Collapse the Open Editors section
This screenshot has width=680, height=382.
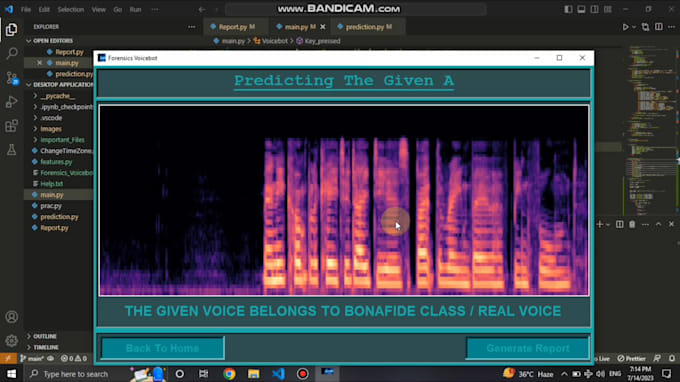point(53,41)
